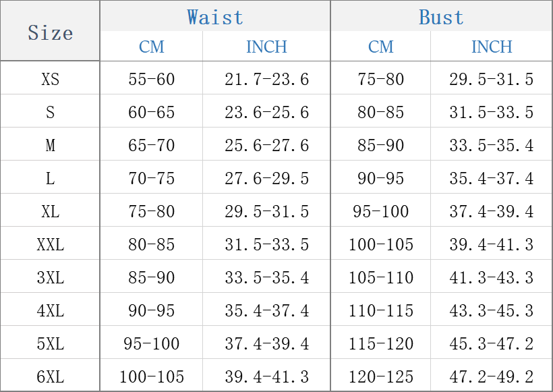Click the Size column header
553x392 pixels.
[x=50, y=32]
